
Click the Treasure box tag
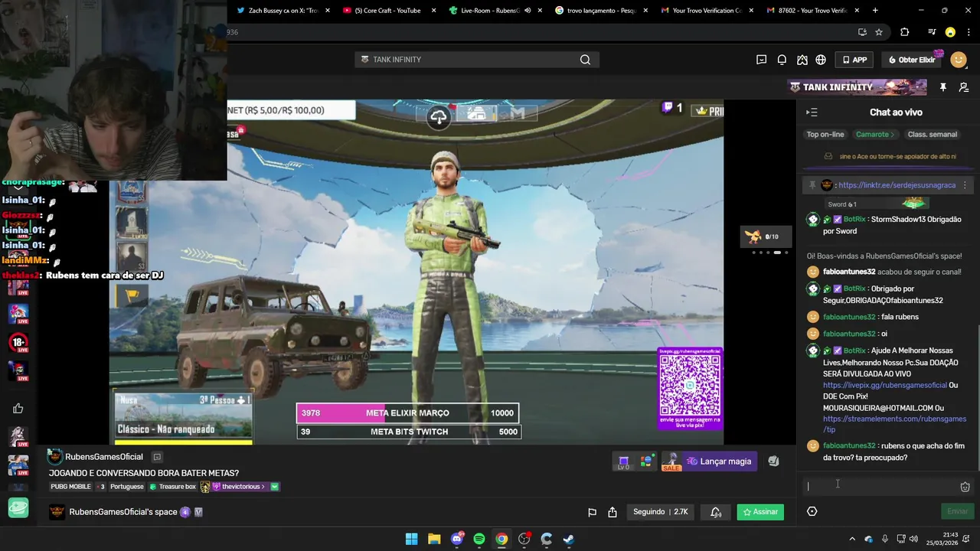pyautogui.click(x=173, y=487)
